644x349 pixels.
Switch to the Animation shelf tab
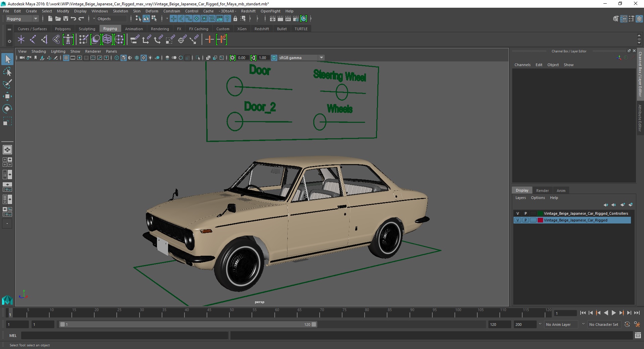point(134,29)
